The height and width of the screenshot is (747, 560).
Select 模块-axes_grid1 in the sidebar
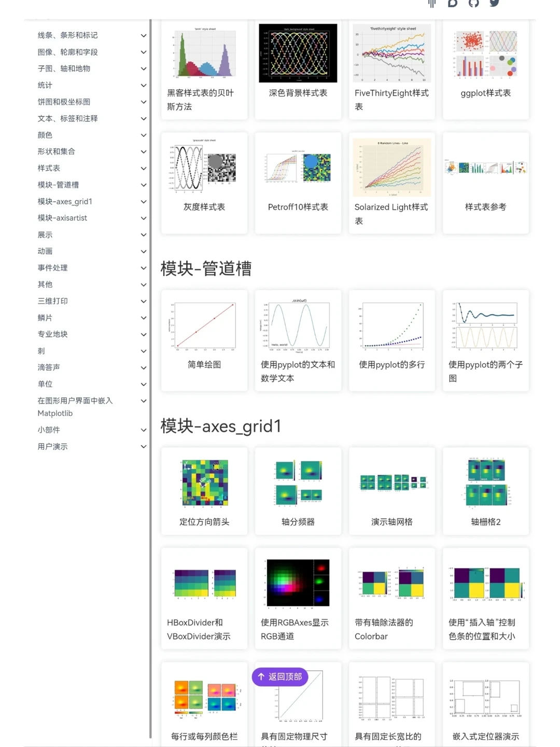(x=64, y=201)
